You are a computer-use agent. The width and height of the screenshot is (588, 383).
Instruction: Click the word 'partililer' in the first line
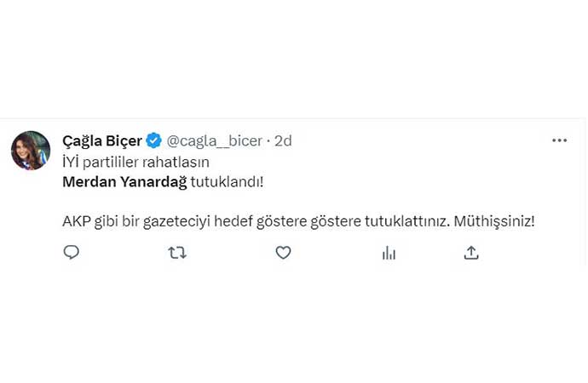(114, 162)
